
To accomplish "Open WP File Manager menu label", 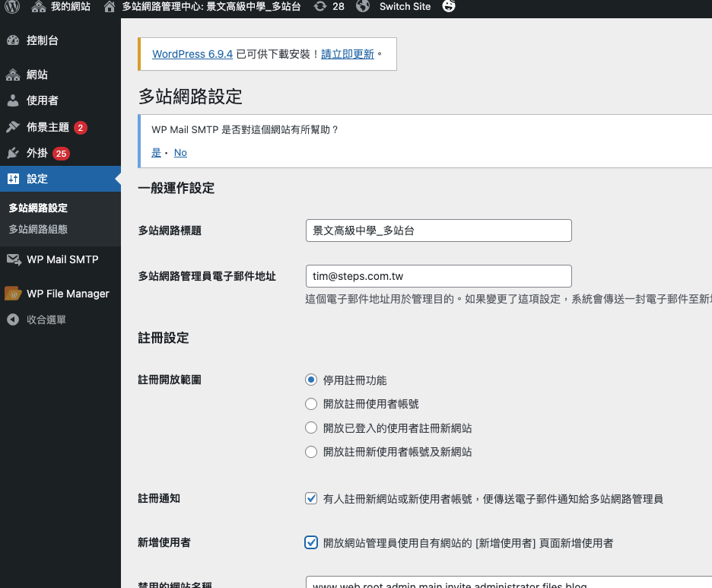I will [x=68, y=294].
